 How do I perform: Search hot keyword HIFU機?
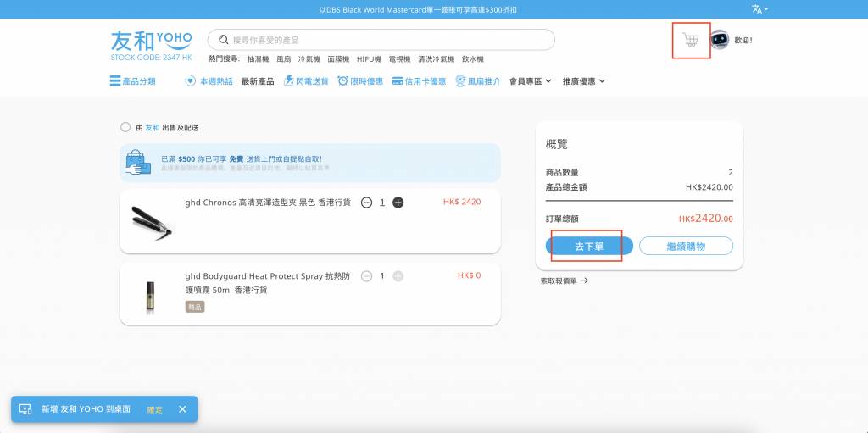[369, 59]
